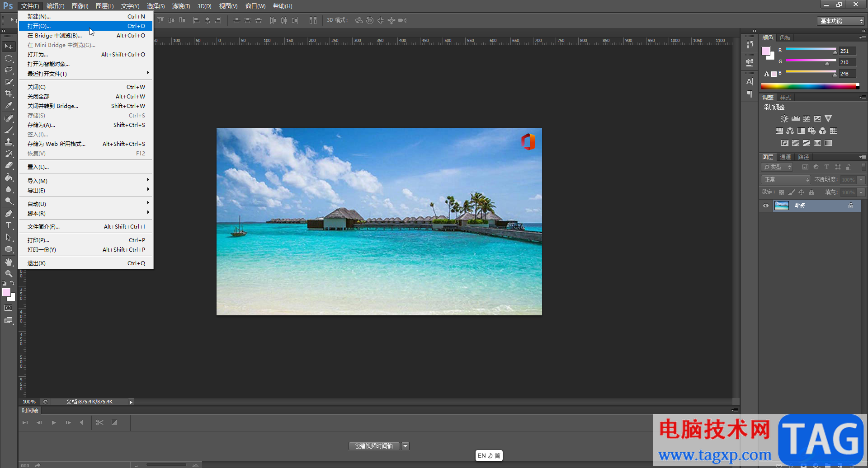Toggle lock image pixels brush icon
Image resolution: width=868 pixels, height=468 pixels.
click(791, 192)
